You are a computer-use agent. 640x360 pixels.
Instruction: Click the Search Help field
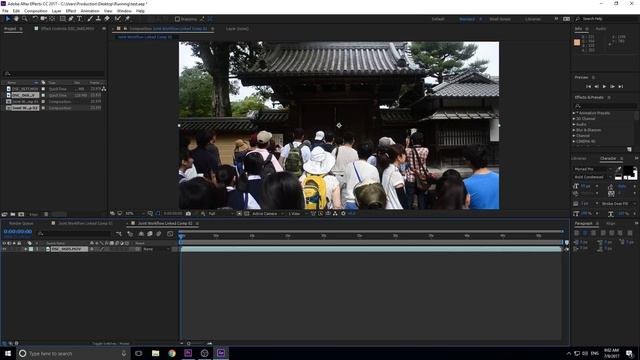[606, 19]
